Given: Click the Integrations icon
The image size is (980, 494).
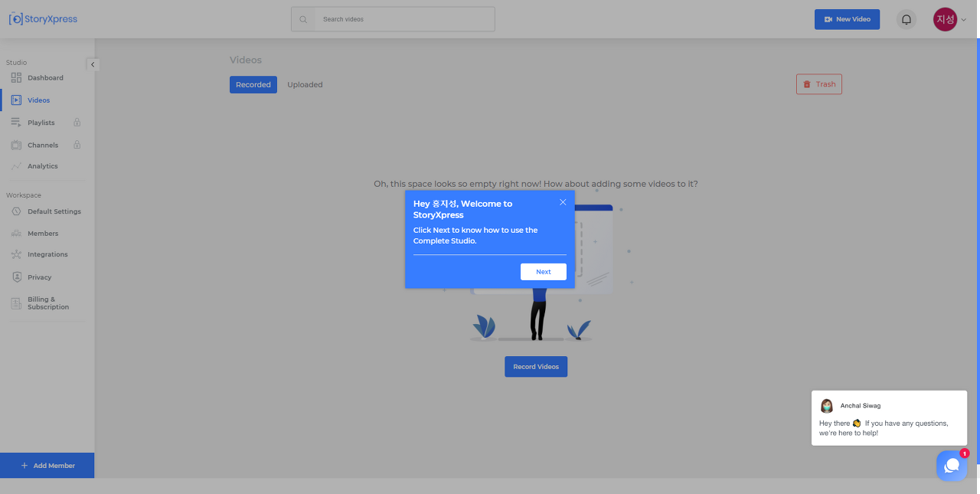Looking at the screenshot, I should pyautogui.click(x=16, y=254).
